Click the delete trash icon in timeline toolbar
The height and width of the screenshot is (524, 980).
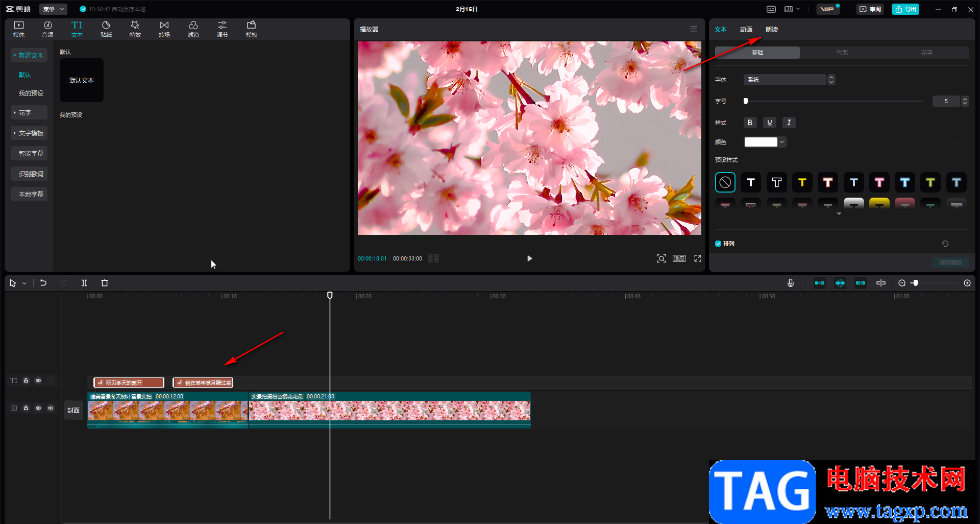(x=105, y=283)
